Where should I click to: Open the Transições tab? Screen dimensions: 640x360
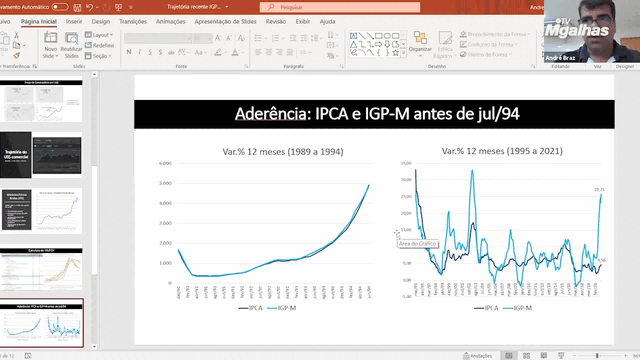(x=133, y=22)
